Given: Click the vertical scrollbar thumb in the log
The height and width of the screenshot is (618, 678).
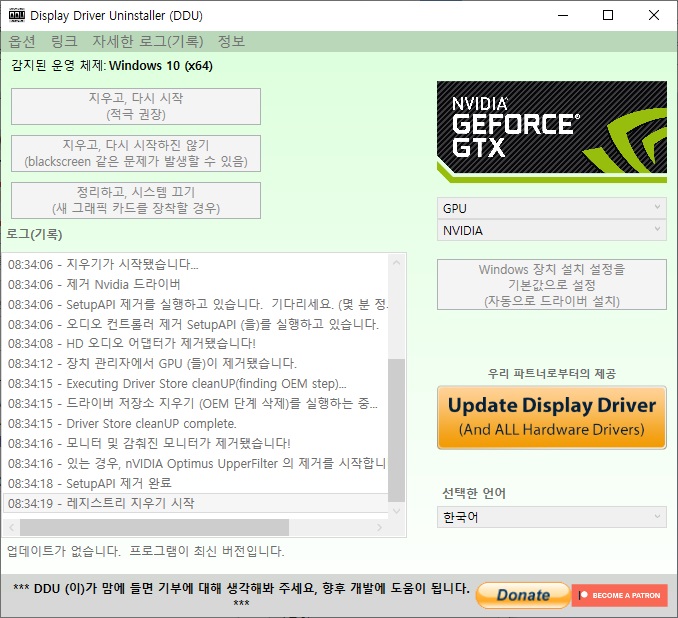Looking at the screenshot, I should (x=397, y=430).
